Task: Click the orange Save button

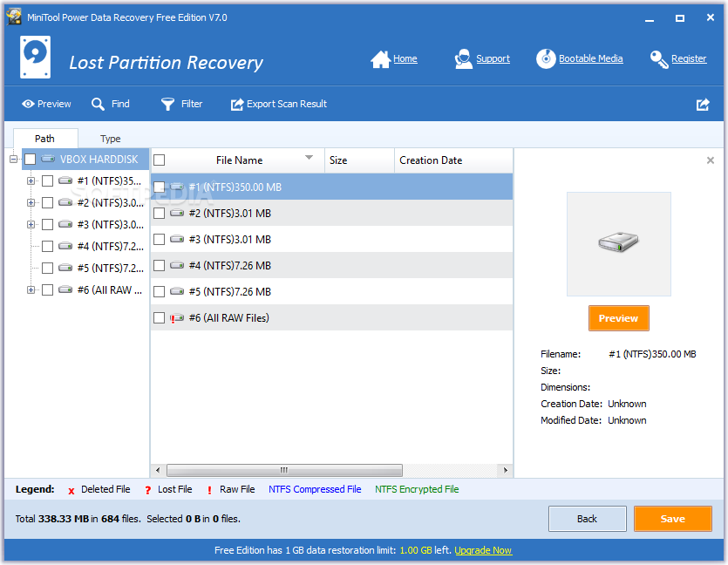Action: [673, 519]
